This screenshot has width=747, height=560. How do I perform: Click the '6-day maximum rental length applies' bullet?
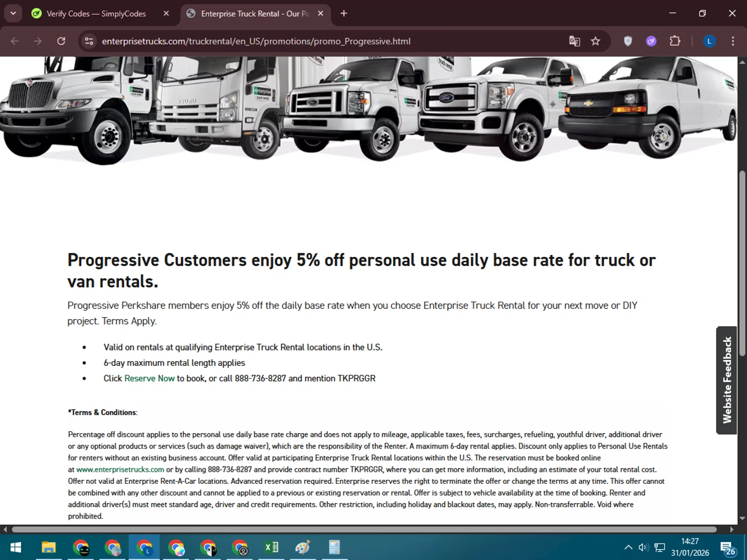pos(174,363)
